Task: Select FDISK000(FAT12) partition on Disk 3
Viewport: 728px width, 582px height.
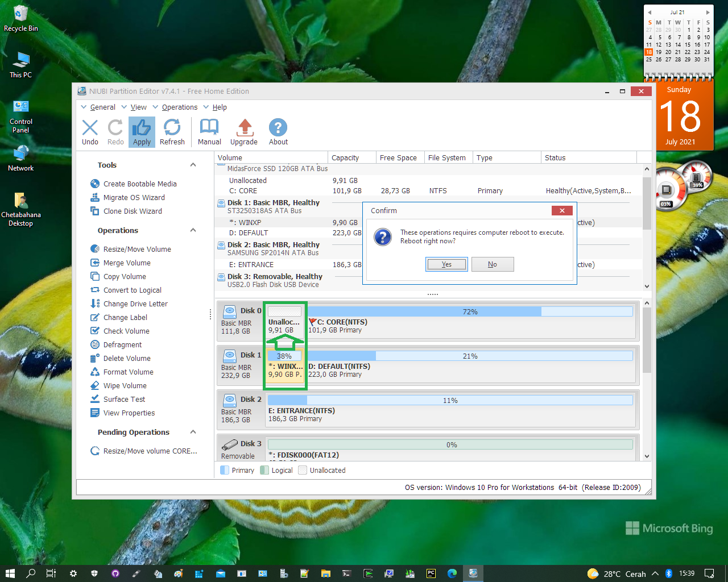Action: pos(450,449)
